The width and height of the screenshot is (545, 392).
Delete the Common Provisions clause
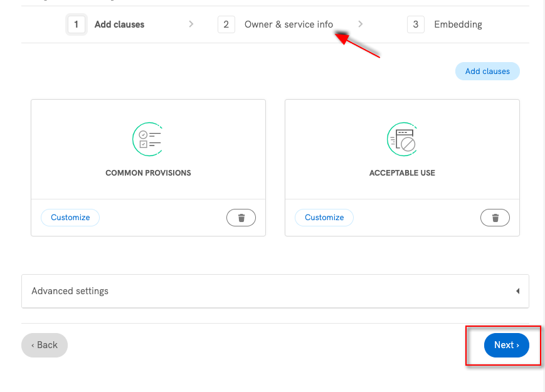[x=241, y=218]
